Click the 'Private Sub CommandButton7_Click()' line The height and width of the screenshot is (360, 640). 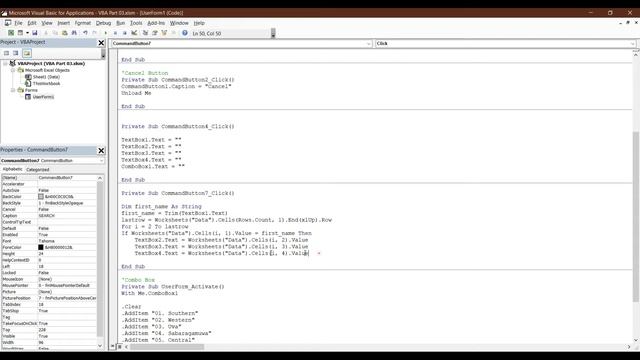point(178,193)
